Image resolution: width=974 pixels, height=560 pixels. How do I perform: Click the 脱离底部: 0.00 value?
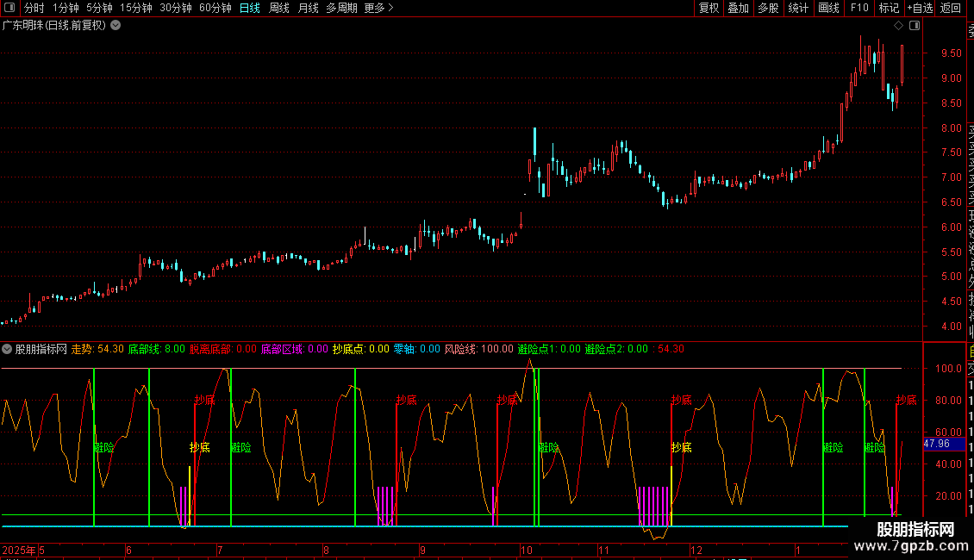tap(223, 349)
